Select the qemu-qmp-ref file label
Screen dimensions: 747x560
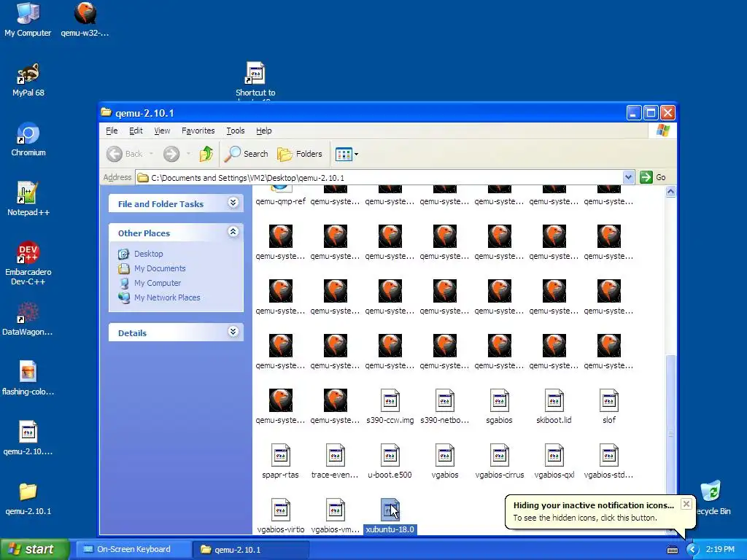[x=280, y=201]
